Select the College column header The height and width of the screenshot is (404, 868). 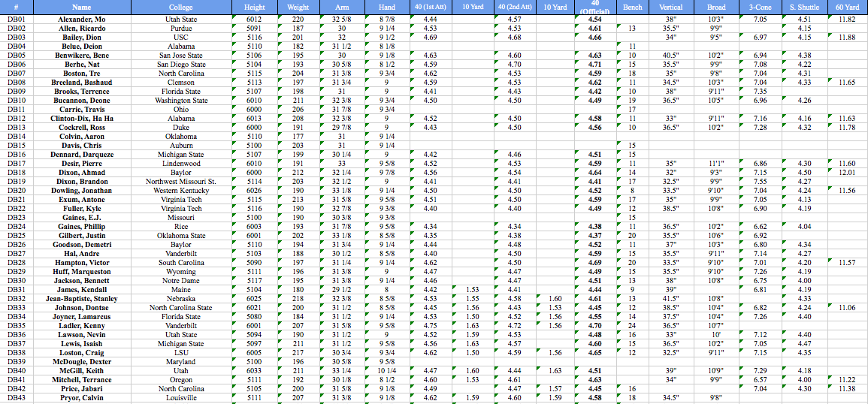[180, 7]
